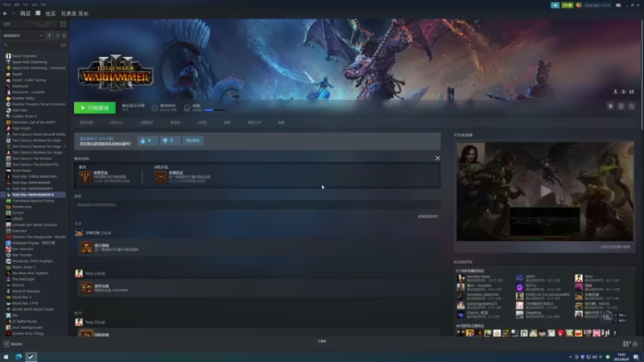Open the game info icon
The width and height of the screenshot is (644, 362).
click(621, 106)
